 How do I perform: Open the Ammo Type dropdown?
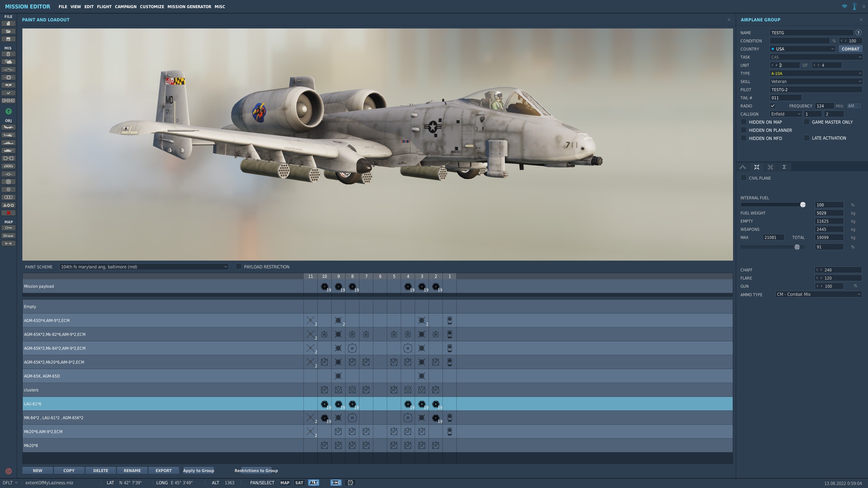click(818, 294)
